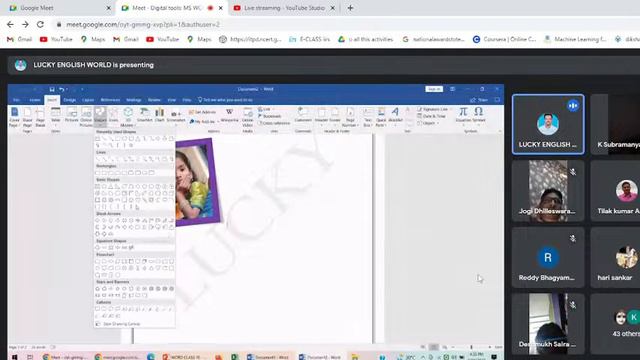Click the Undo icon in Word title bar

pos(61,89)
